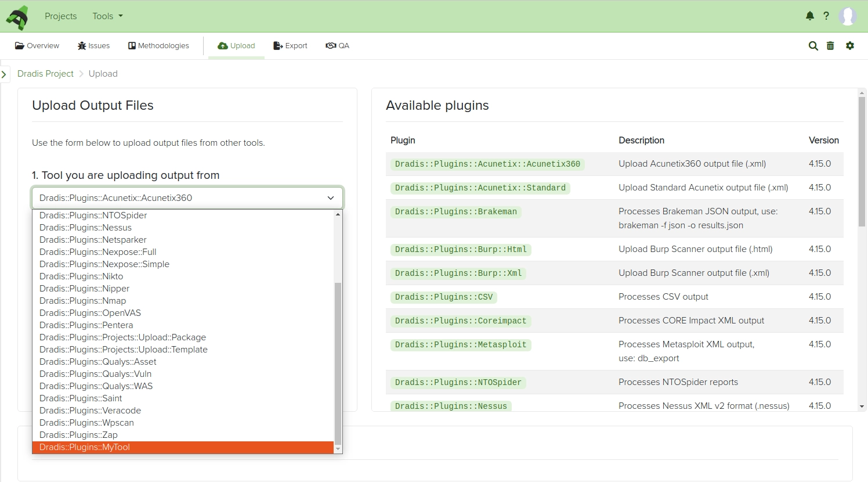
Task: Click 'Processes CORE Impact XML output' description
Action: (x=691, y=321)
